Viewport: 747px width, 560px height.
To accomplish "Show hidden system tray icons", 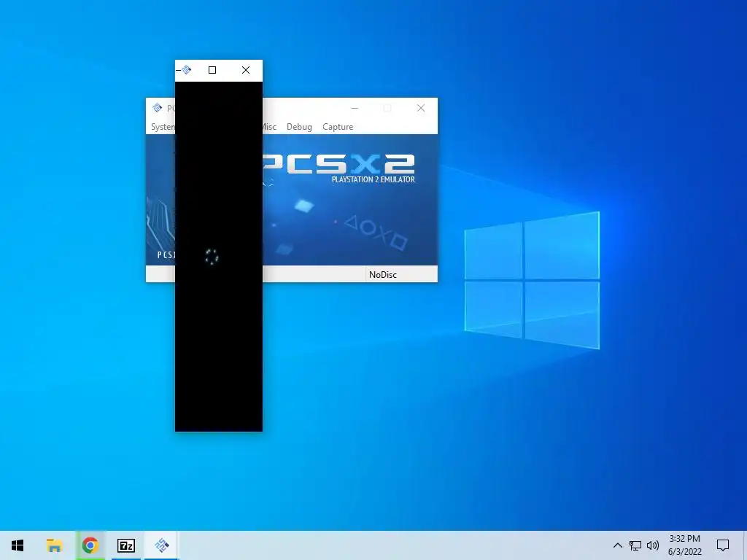I will click(617, 545).
